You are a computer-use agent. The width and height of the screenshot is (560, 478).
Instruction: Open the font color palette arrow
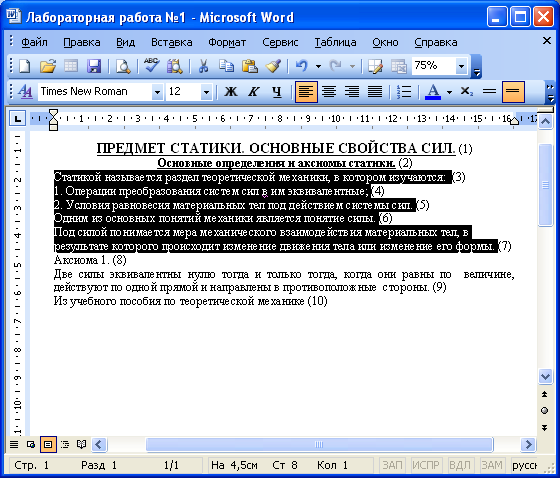[x=449, y=92]
